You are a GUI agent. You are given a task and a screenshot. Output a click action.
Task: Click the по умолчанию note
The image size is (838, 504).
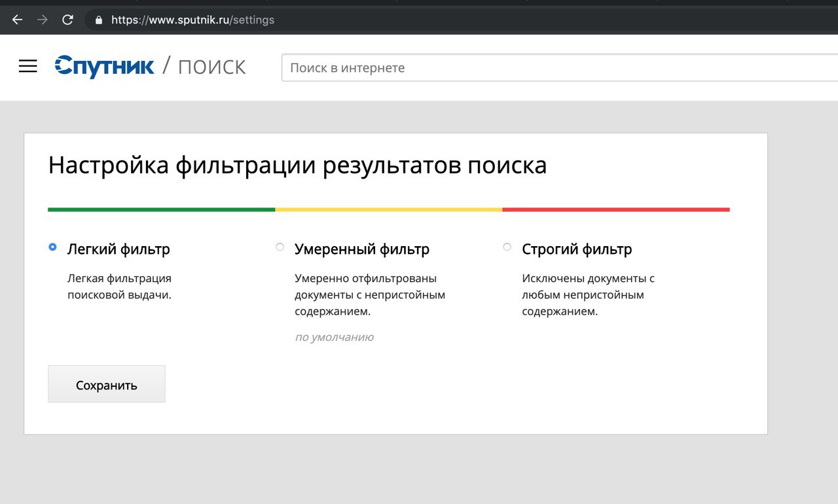[x=334, y=338]
